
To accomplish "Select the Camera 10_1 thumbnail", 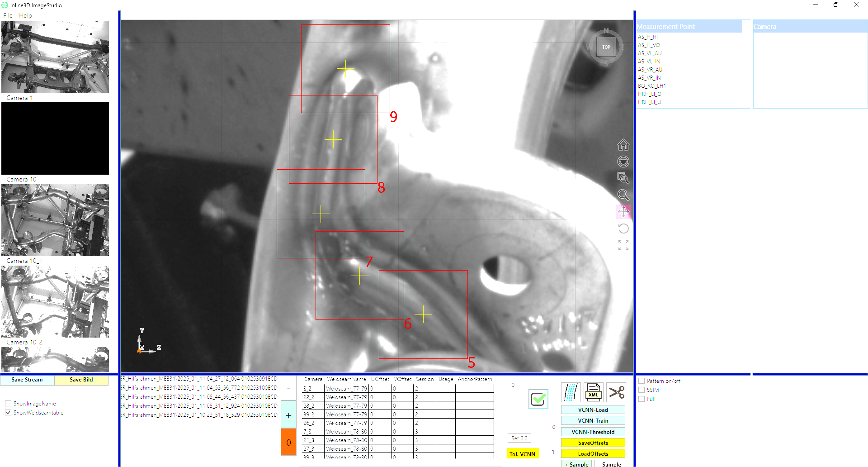I will pos(55,220).
